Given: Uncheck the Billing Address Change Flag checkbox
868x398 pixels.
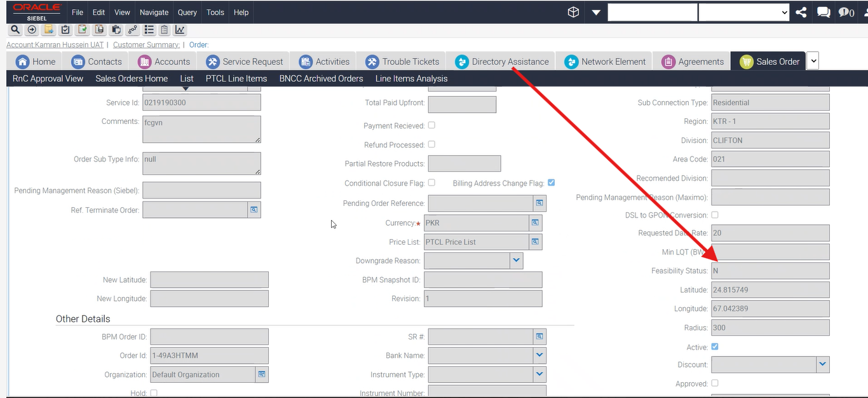Looking at the screenshot, I should click(551, 182).
